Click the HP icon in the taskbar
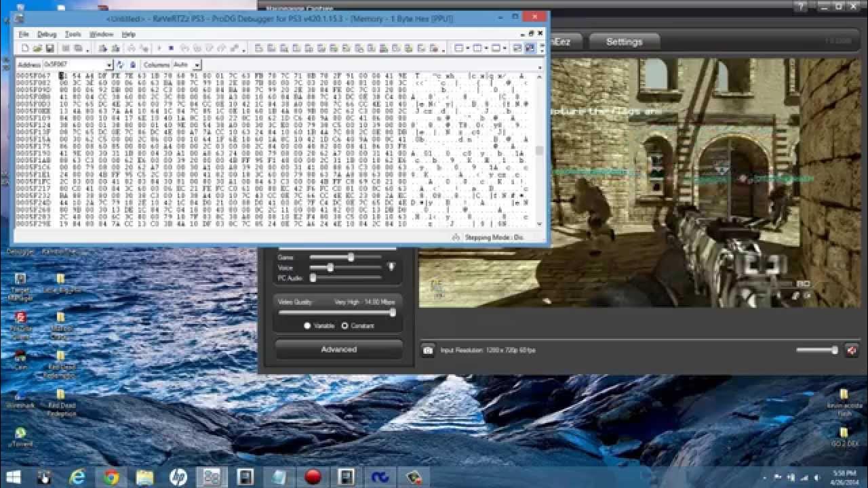The height and width of the screenshot is (488, 868). 178,477
